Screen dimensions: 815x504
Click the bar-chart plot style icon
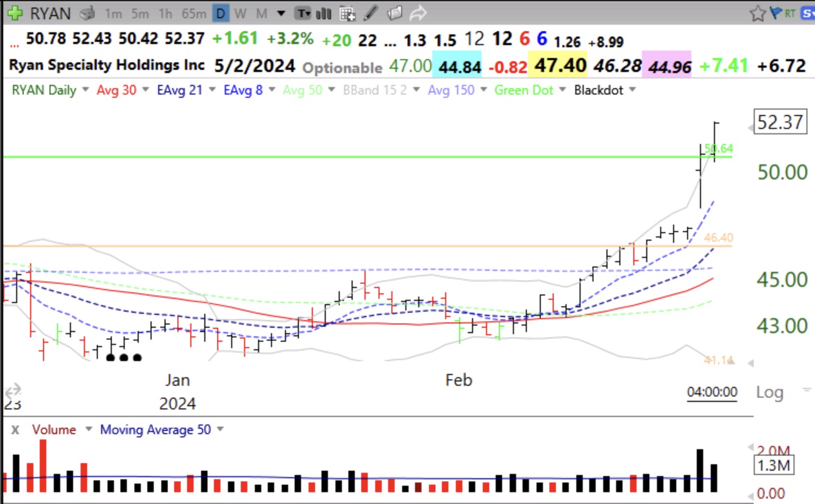[323, 13]
